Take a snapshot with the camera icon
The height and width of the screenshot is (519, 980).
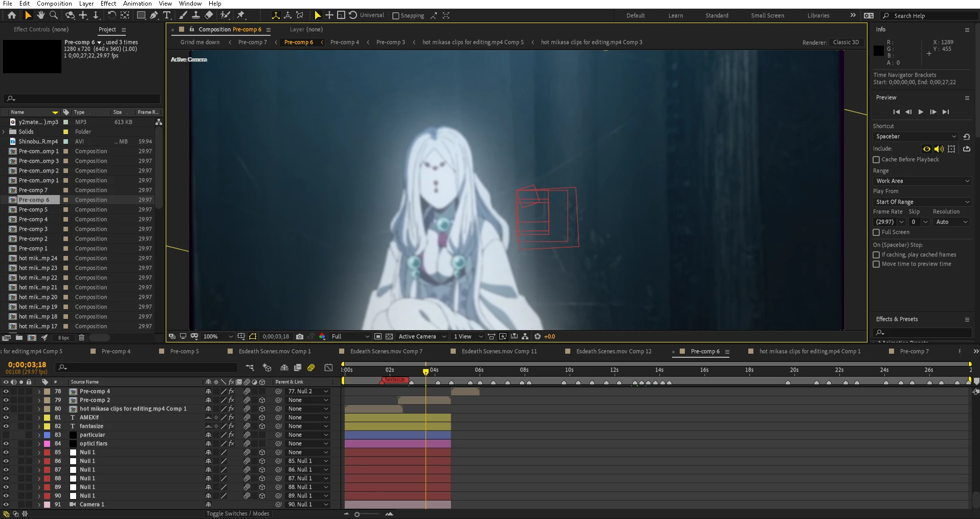coord(300,336)
